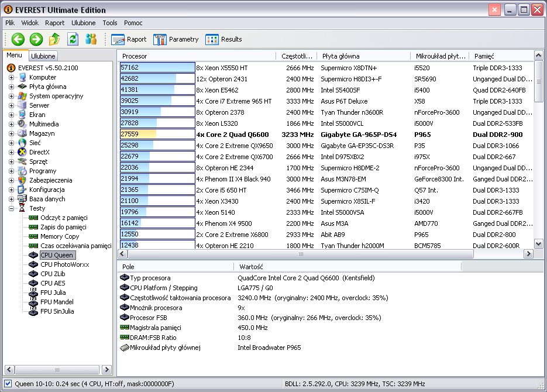
Task: Click the benchmark list horizontal scrollbar
Action: coord(301,254)
